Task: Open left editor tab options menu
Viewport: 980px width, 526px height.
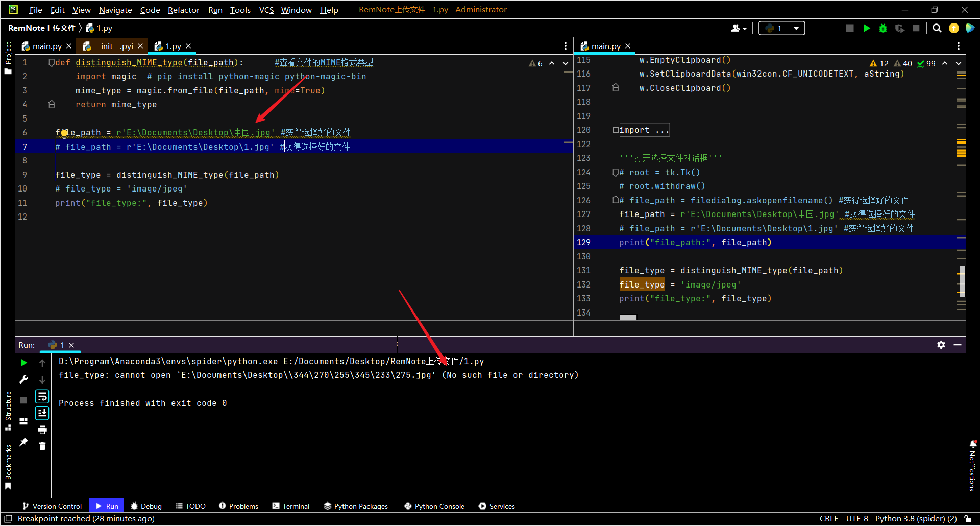Action: coord(566,46)
